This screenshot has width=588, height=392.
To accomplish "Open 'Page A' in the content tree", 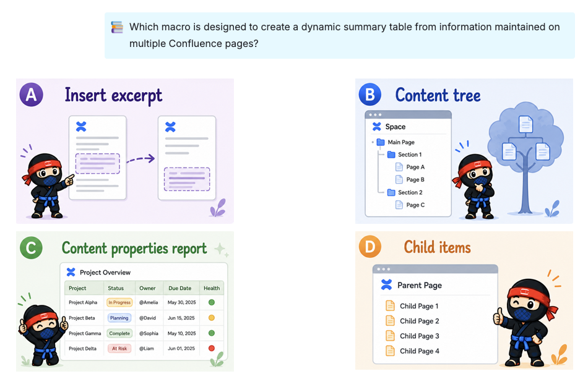I will pyautogui.click(x=415, y=167).
